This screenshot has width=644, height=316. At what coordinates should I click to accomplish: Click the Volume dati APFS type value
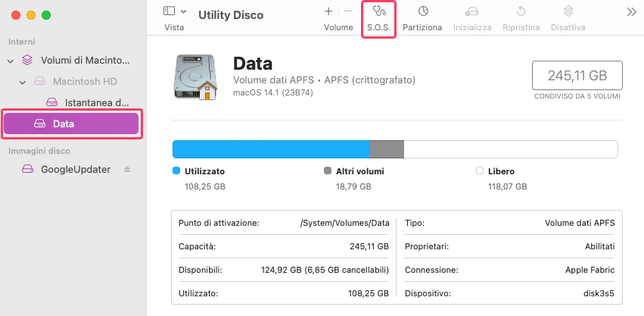pos(580,223)
